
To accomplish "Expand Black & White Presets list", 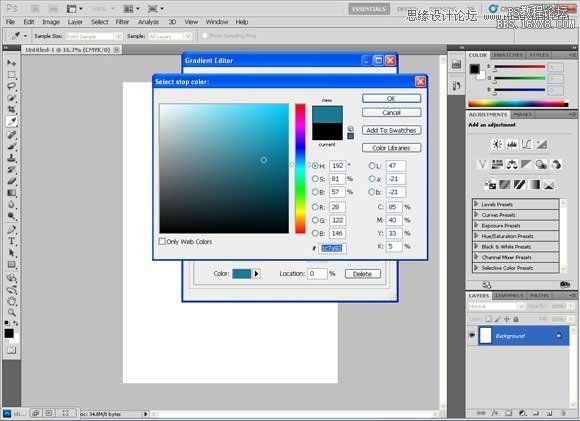I will click(477, 246).
